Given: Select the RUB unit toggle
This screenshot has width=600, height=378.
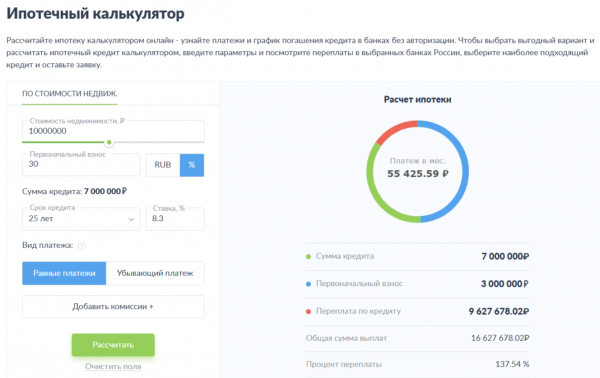Looking at the screenshot, I should pos(163,165).
